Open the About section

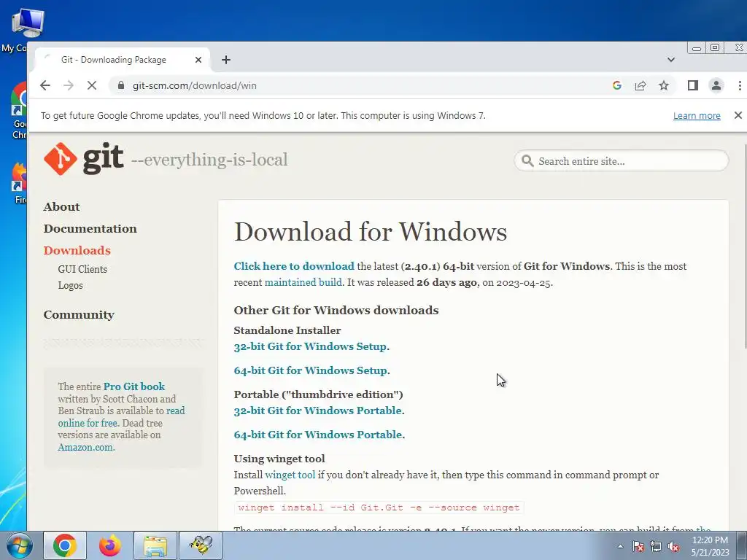point(61,206)
